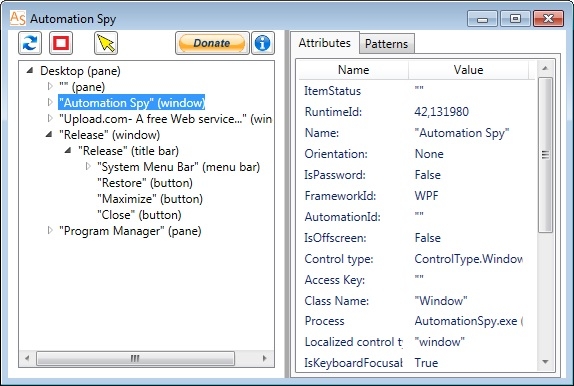Screen dimensions: 574x386
Task: Select "Program Manager" (pane) tree item
Action: pyautogui.click(x=130, y=231)
